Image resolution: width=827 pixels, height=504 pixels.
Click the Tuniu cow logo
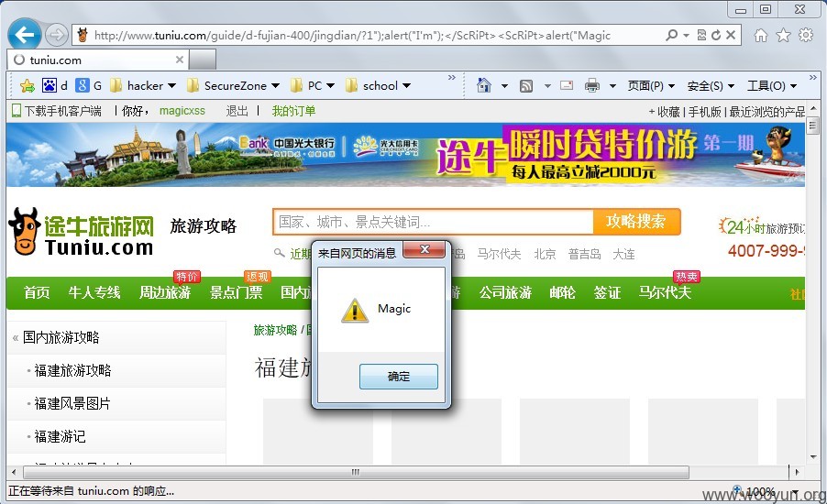pyautogui.click(x=24, y=231)
